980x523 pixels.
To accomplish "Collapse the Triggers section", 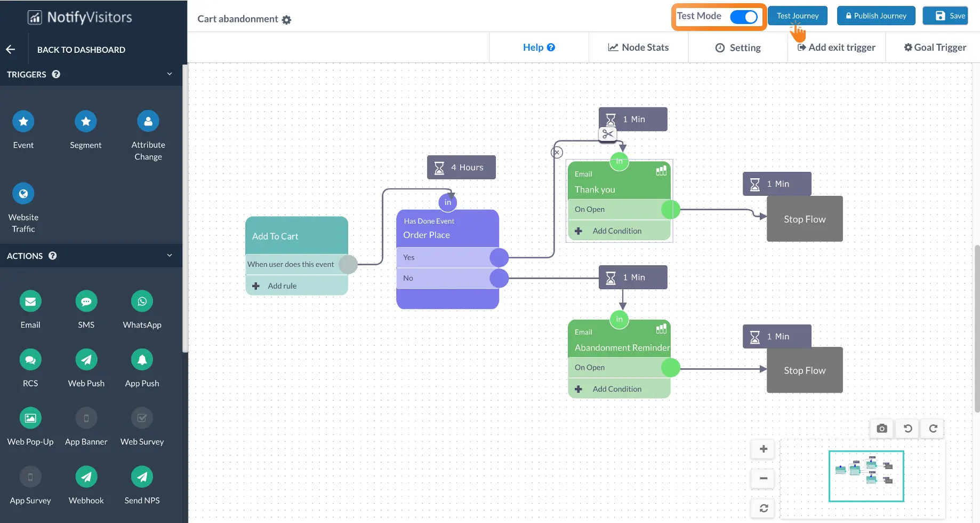I will (170, 74).
